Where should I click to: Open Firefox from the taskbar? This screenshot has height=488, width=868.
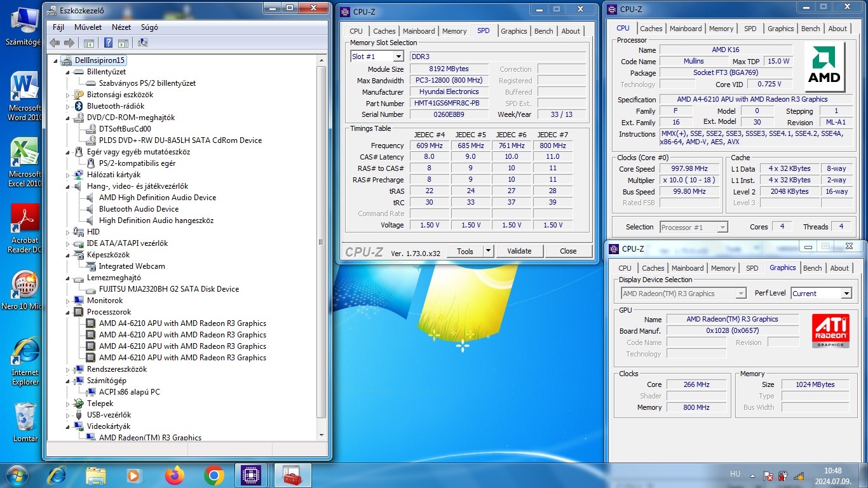[x=173, y=475]
